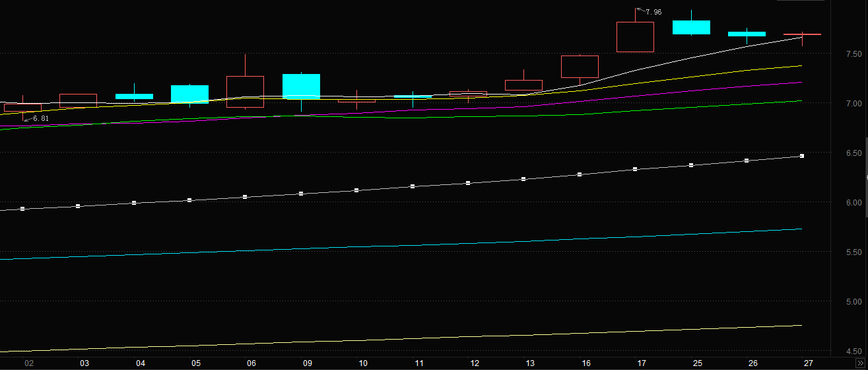Viewport: 868px width, 370px height.
Task: Click date label 13 on time axis
Action: (529, 363)
